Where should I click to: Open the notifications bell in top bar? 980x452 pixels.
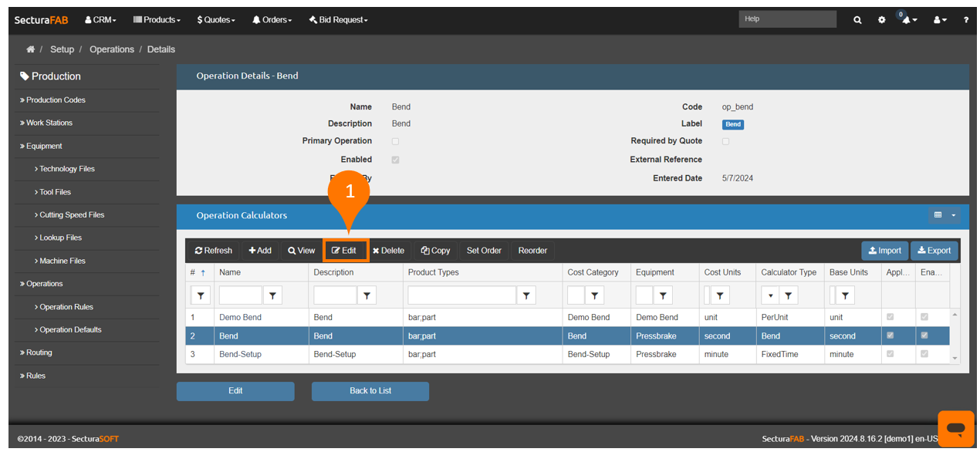[907, 20]
